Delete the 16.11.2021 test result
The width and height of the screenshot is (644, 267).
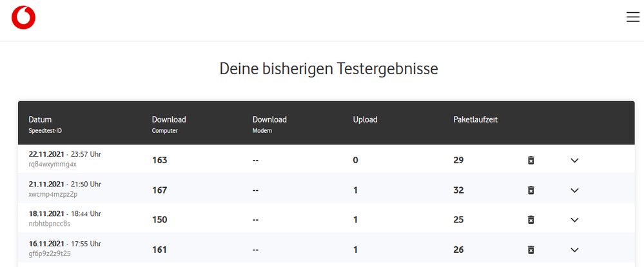click(x=531, y=250)
